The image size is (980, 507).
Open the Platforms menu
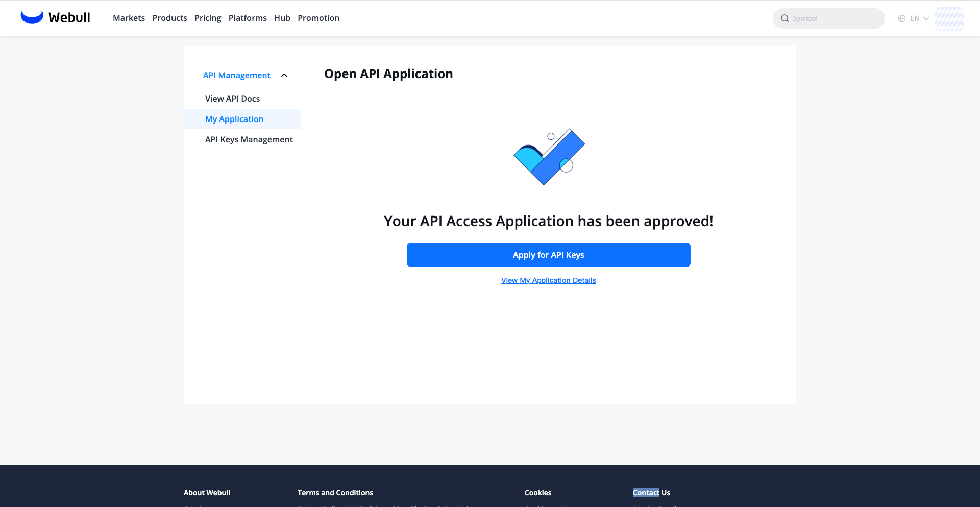[x=248, y=18]
